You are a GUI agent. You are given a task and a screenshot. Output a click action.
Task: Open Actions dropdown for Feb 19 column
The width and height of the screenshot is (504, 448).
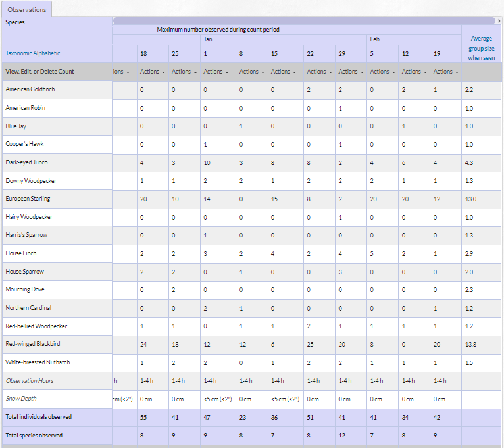(x=446, y=72)
